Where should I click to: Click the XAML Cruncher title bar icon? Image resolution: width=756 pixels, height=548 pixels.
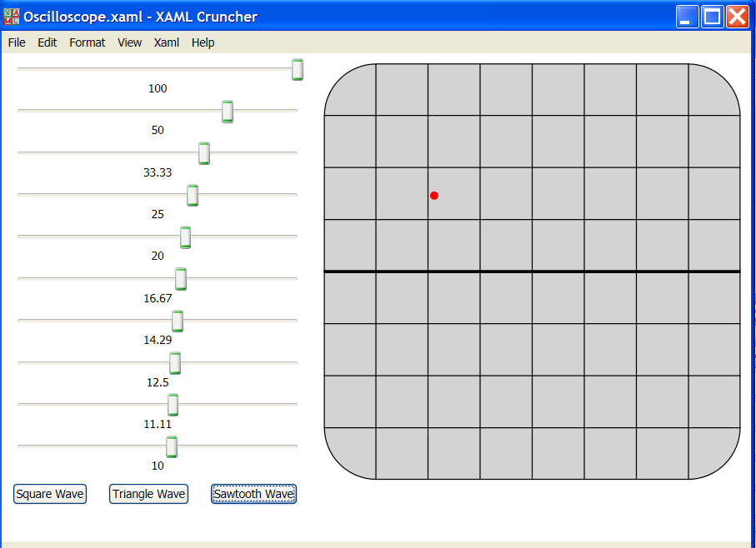pyautogui.click(x=12, y=17)
